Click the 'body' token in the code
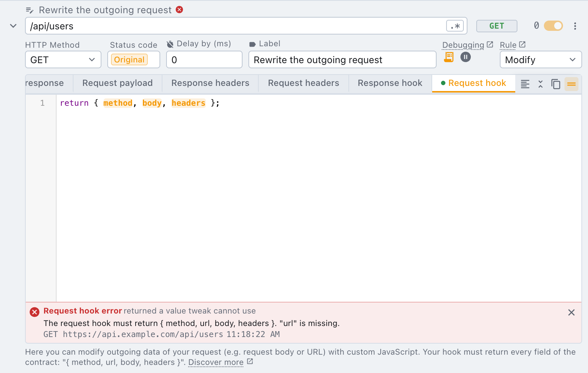Screen dimensions: 588x373 (x=152, y=103)
